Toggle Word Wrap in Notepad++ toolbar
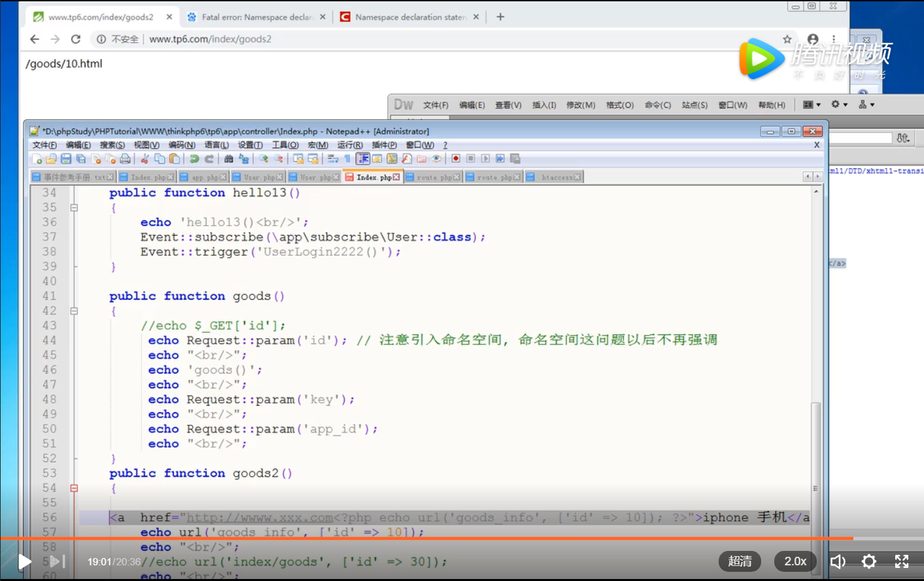Image resolution: width=924 pixels, height=581 pixels. (333, 158)
